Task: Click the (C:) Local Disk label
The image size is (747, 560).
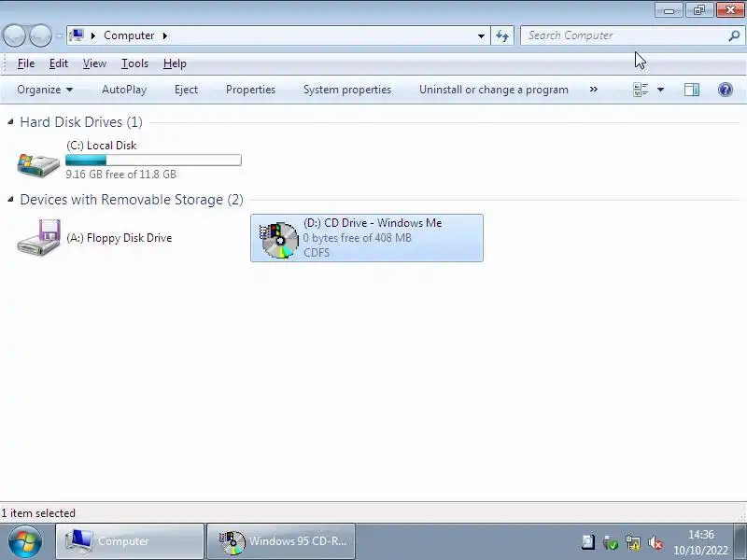Action: coord(102,146)
